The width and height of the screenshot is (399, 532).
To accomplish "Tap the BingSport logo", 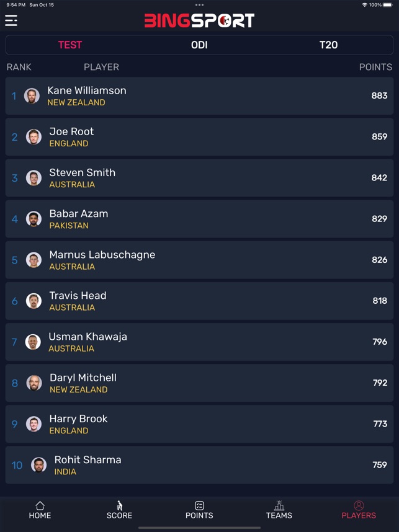I will 199,20.
